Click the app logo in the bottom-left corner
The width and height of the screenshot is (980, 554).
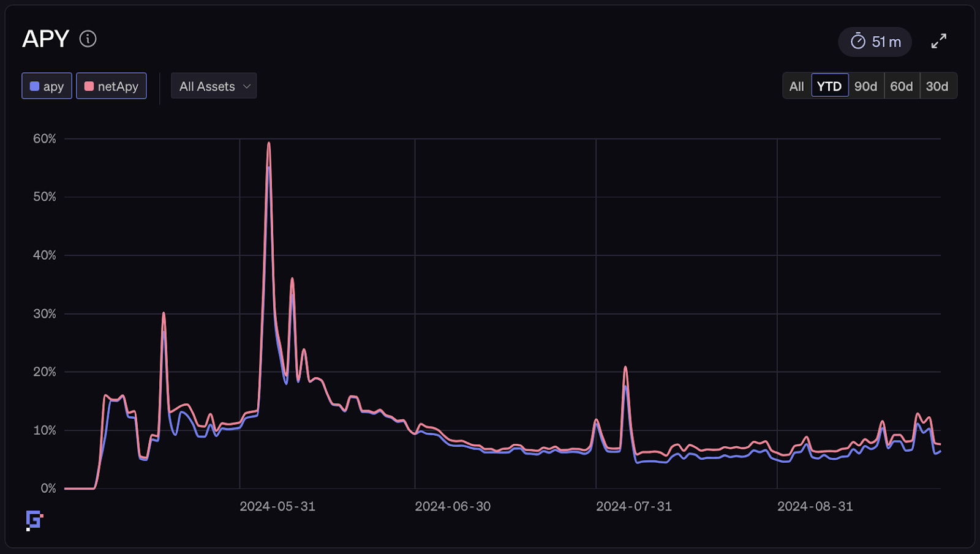(34, 520)
